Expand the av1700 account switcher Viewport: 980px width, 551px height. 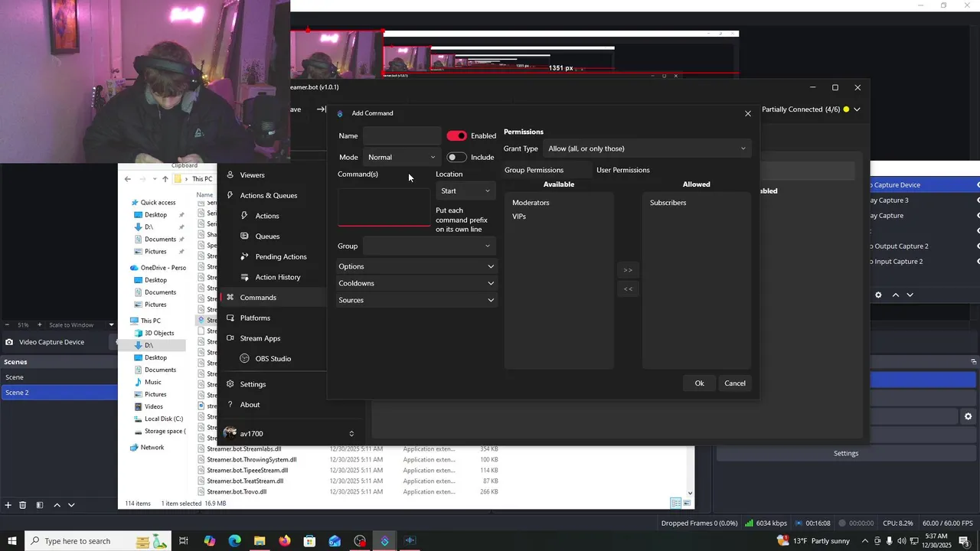[x=351, y=434]
